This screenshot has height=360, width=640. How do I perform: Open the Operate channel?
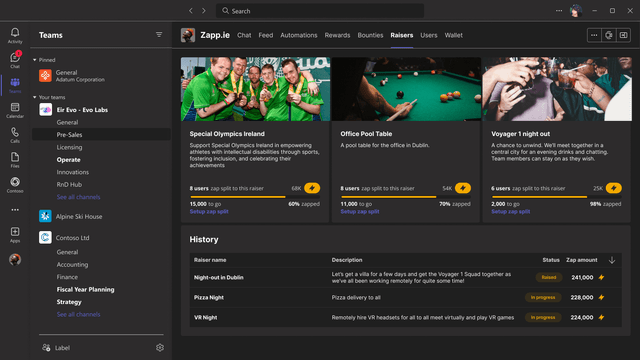tap(69, 160)
